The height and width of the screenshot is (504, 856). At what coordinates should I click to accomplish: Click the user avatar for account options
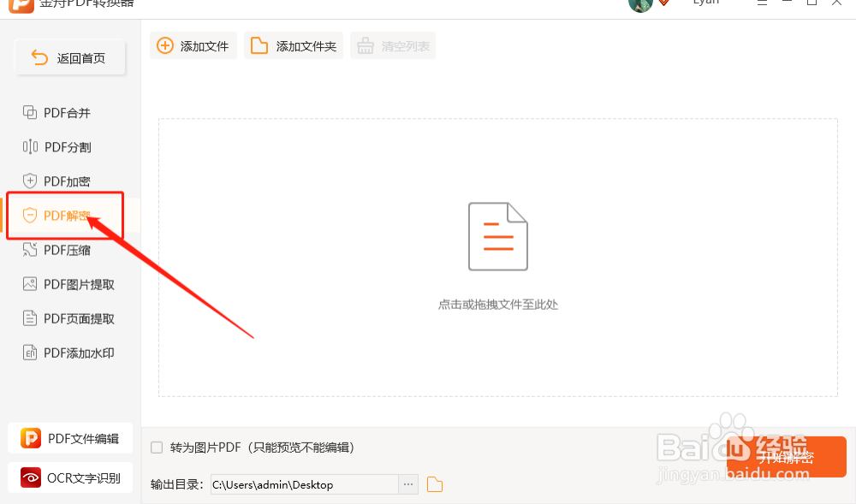pyautogui.click(x=640, y=5)
